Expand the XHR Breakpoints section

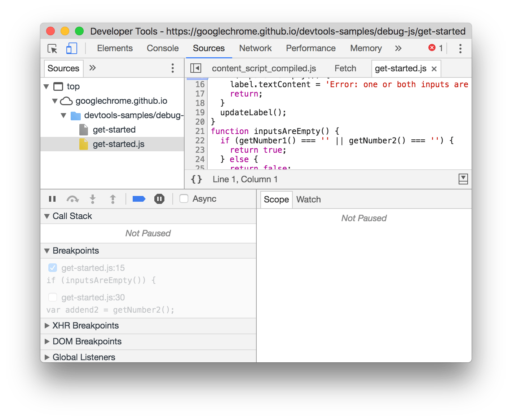coord(47,326)
